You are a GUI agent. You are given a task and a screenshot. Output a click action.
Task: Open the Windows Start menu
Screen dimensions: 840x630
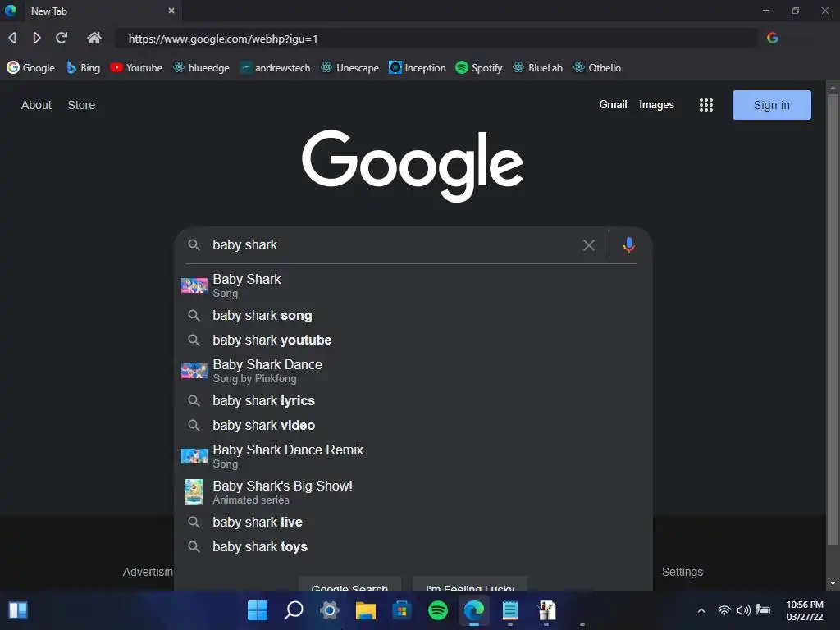(x=258, y=609)
